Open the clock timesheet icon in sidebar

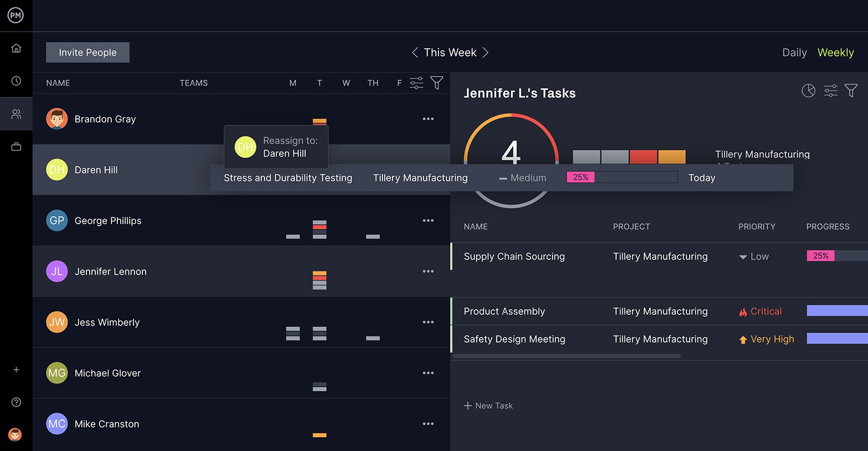pyautogui.click(x=16, y=81)
